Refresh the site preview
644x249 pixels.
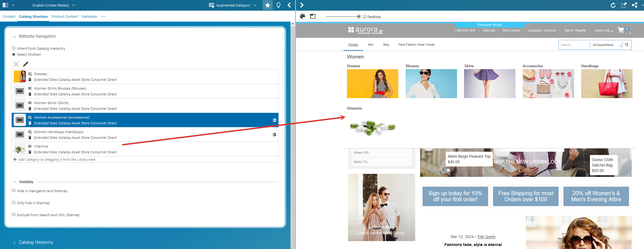coord(613,5)
